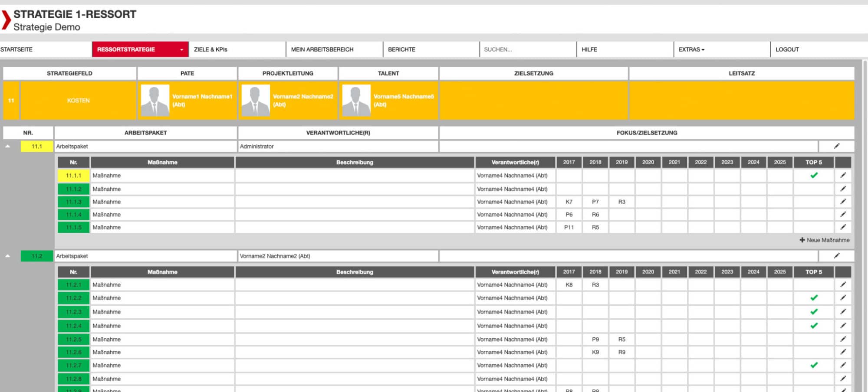Click K8 value in 11.2.1 row
868x392 pixels.
(x=569, y=284)
